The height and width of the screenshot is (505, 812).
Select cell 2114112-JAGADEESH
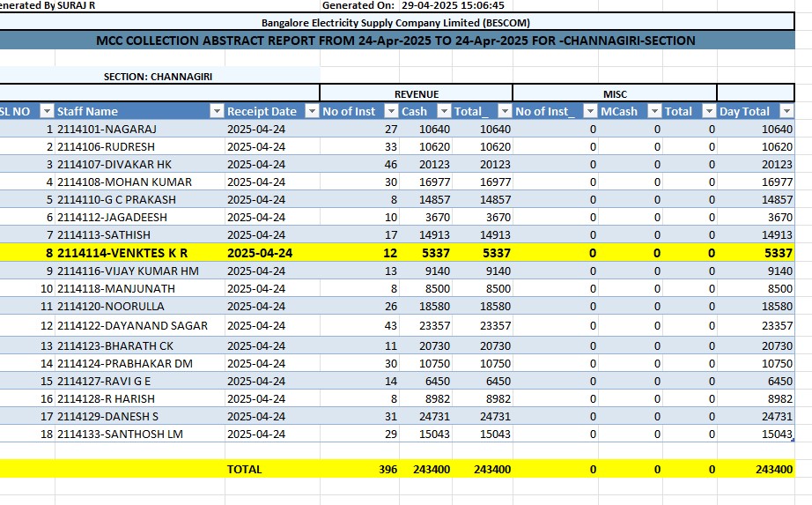point(140,217)
